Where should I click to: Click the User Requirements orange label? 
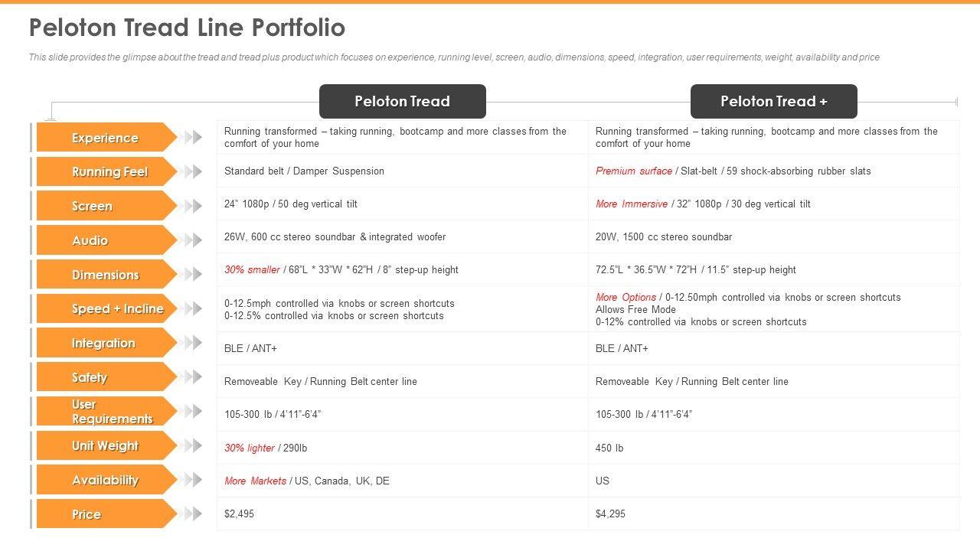(111, 412)
